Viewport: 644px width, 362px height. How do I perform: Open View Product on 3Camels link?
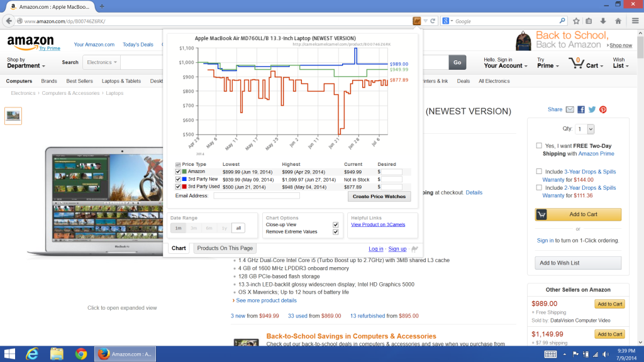click(378, 224)
